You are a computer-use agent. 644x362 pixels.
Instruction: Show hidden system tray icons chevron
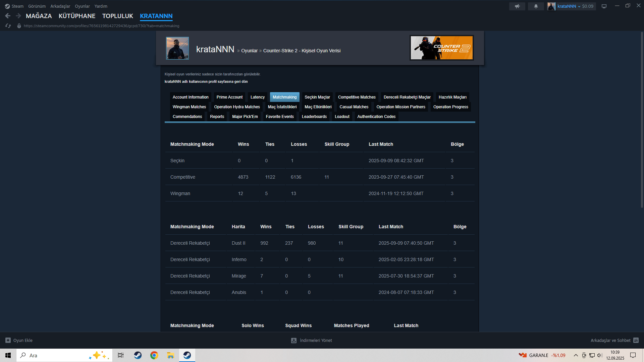point(576,355)
